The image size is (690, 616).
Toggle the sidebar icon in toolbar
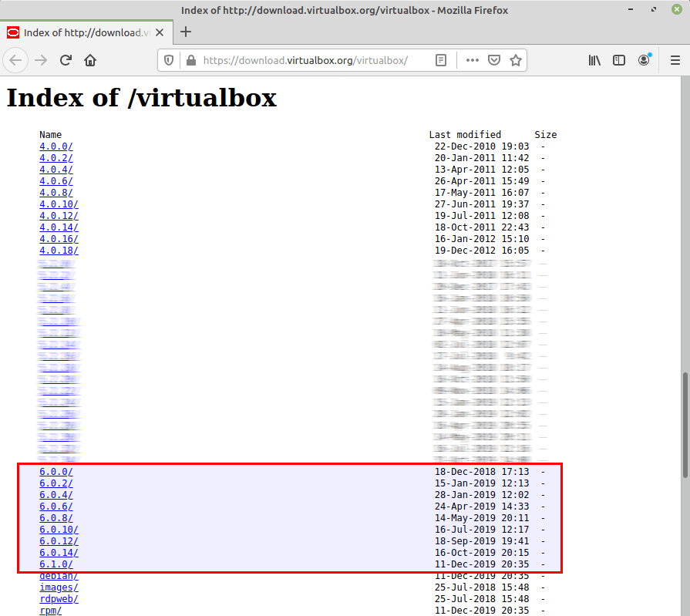(618, 60)
